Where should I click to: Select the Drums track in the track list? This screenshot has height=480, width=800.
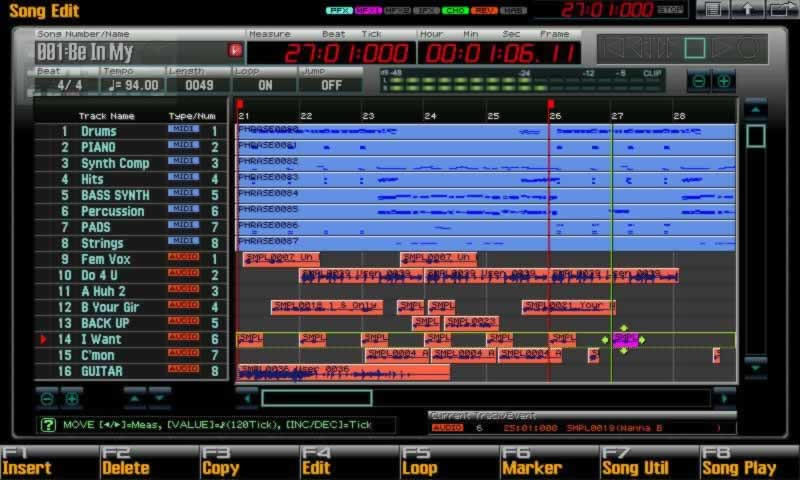(98, 131)
